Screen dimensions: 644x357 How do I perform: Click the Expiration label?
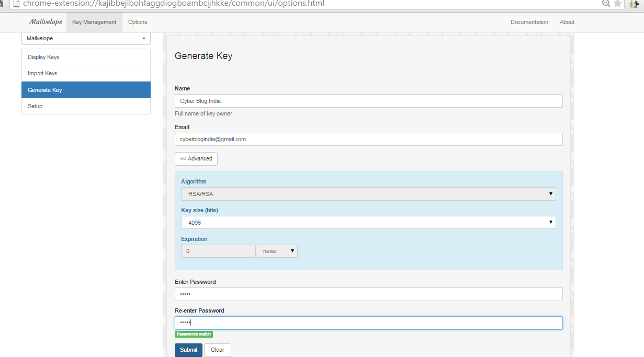194,239
